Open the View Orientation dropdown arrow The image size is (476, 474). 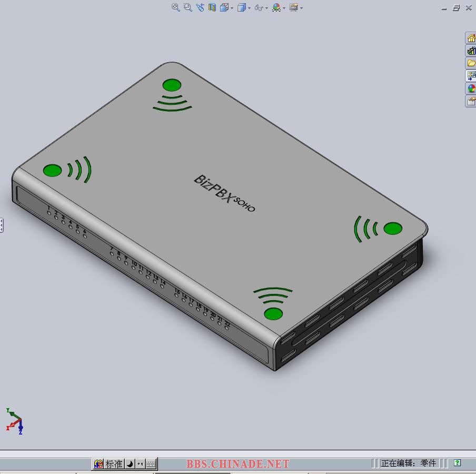[232, 8]
